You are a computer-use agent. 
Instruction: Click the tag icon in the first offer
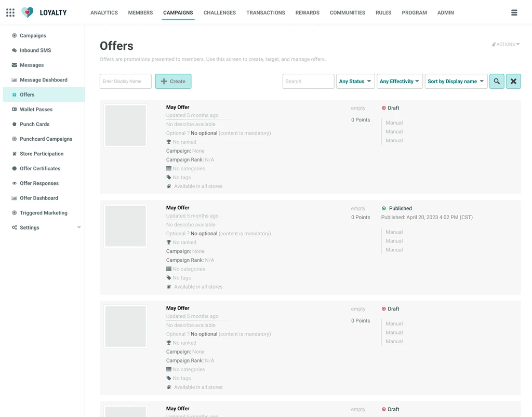pos(169,177)
